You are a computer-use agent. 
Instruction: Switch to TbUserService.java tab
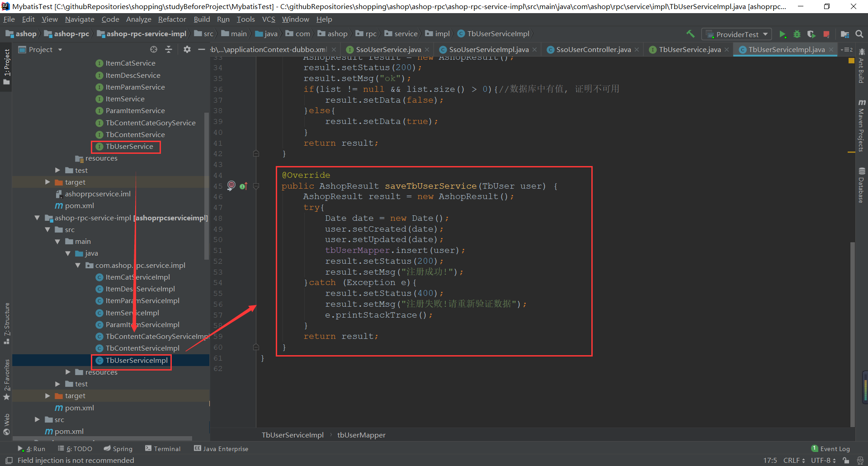689,50
